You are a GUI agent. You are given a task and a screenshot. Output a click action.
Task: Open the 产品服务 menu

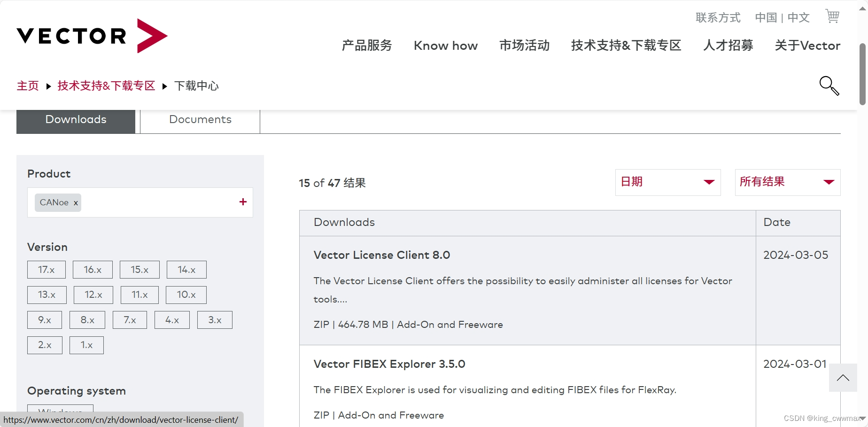pyautogui.click(x=367, y=46)
